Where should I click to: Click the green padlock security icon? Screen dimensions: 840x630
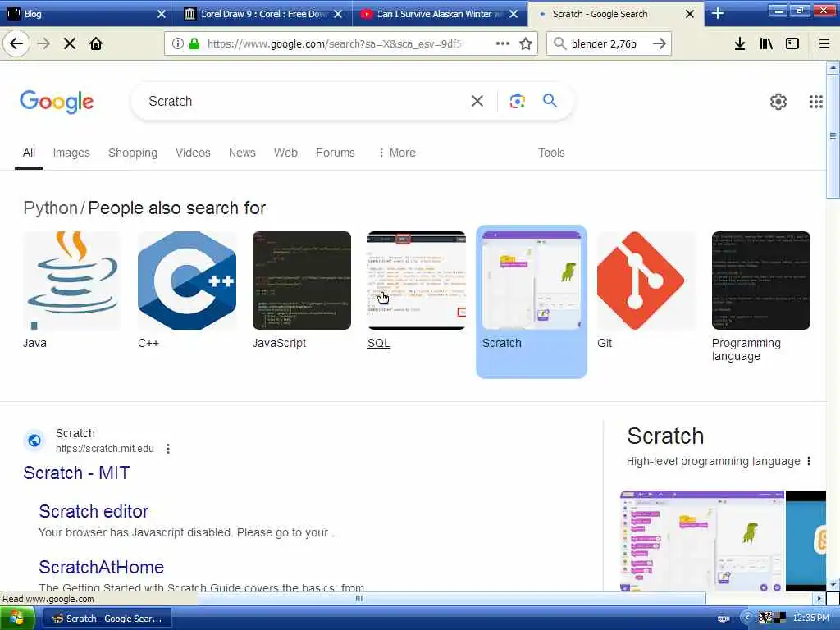pos(194,43)
